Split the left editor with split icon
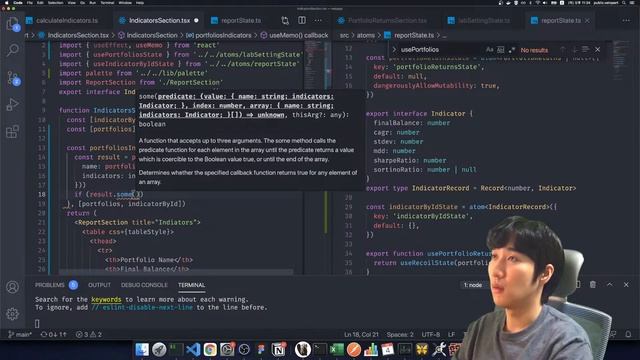The width and height of the screenshot is (640, 360). coord(302,20)
